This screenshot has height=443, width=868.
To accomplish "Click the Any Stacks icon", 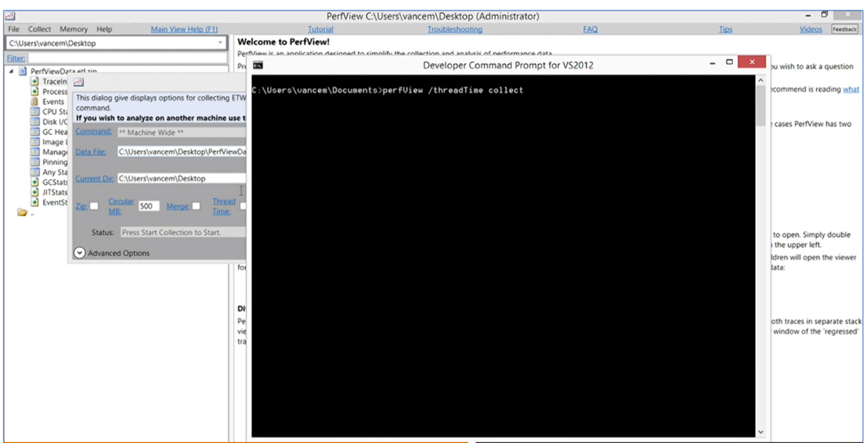I will [x=35, y=172].
